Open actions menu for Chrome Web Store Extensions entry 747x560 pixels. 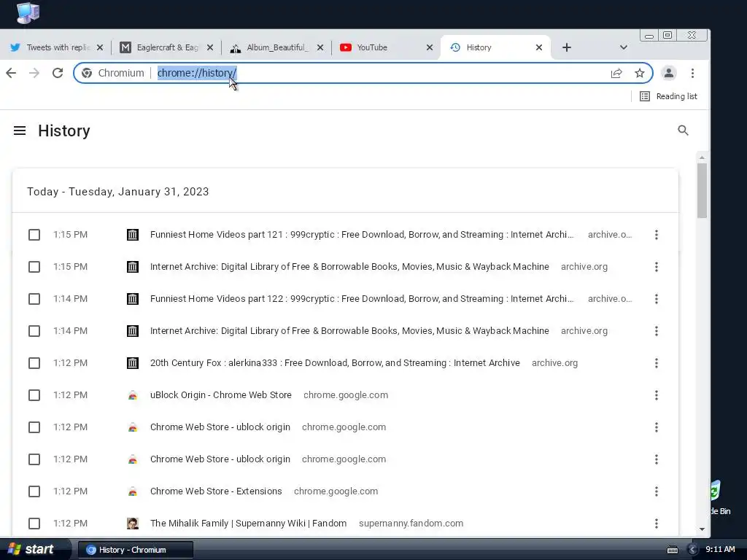656,491
